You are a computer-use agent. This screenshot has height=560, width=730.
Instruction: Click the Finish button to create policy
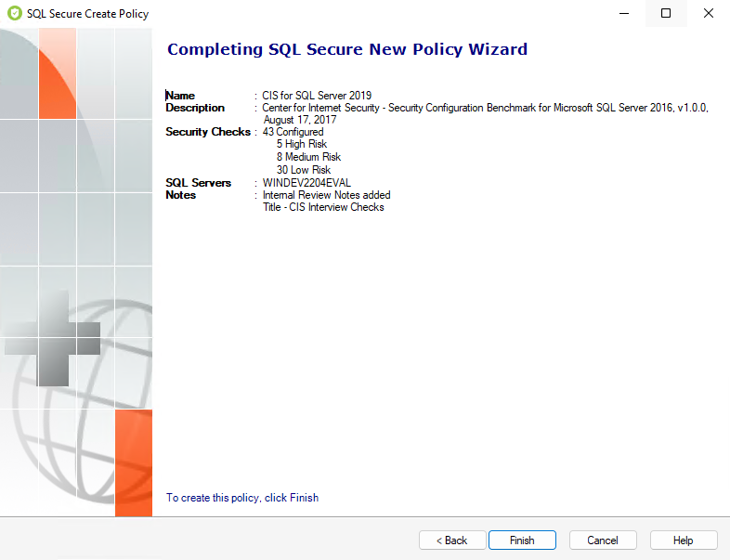tap(522, 540)
